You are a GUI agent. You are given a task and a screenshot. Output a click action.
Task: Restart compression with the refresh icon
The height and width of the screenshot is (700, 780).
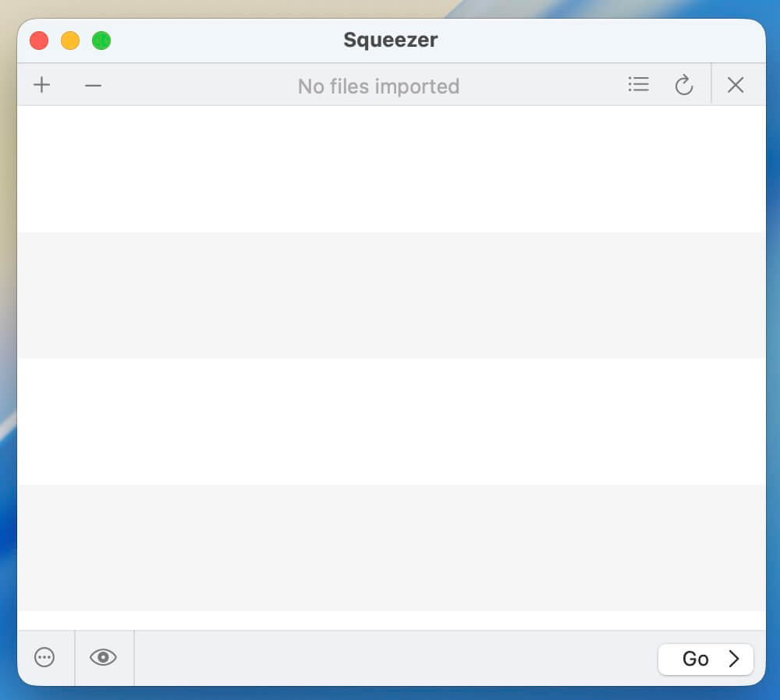tap(684, 86)
